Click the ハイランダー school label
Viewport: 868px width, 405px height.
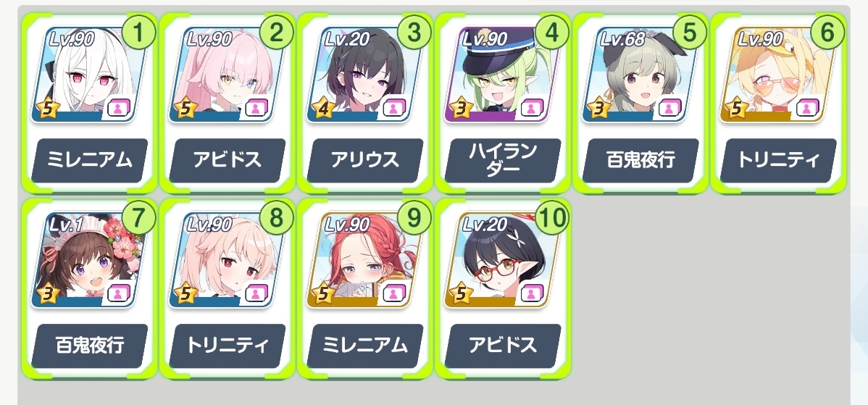click(x=503, y=160)
